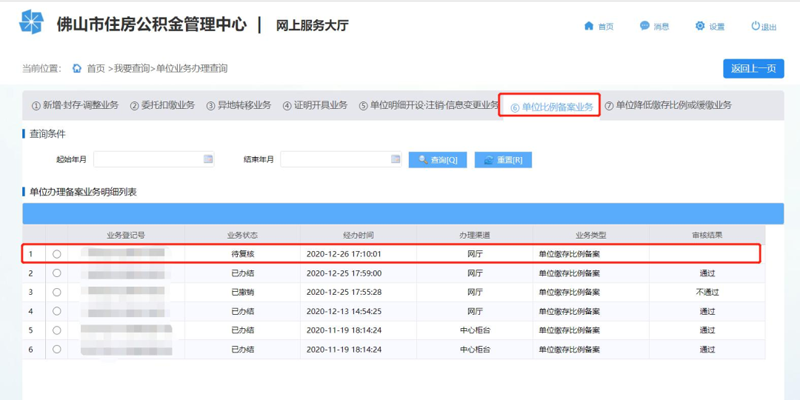Image resolution: width=800 pixels, height=400 pixels.
Task: Focus the 起始年月 input field
Action: (x=148, y=159)
